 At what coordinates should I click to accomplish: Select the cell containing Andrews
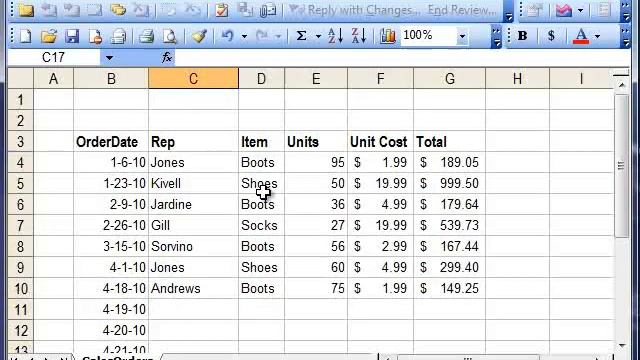(193, 289)
